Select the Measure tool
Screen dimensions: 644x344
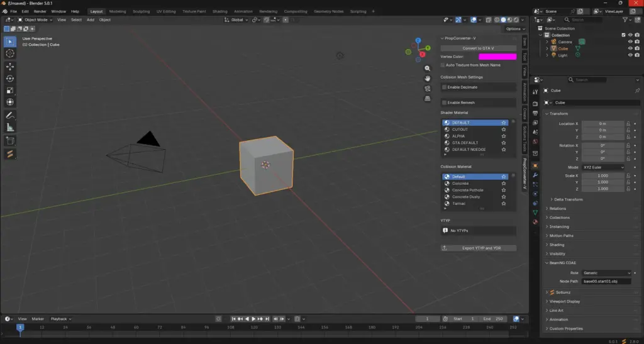click(10, 128)
